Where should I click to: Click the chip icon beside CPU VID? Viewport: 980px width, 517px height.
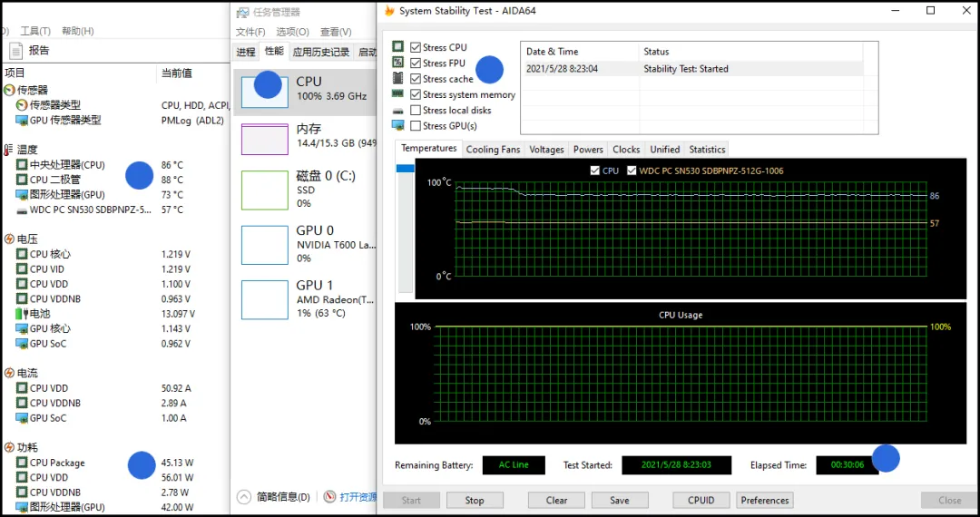pyautogui.click(x=22, y=269)
